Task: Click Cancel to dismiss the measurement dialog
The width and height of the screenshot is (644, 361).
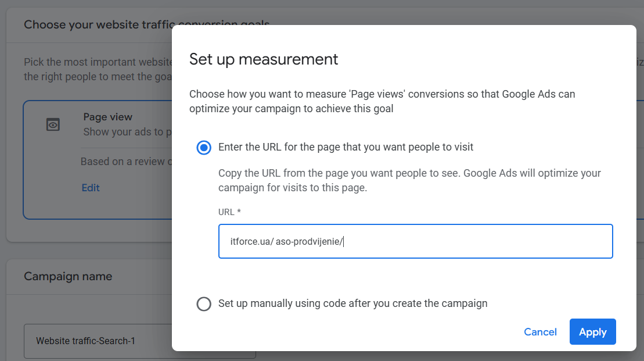Action: (539, 331)
